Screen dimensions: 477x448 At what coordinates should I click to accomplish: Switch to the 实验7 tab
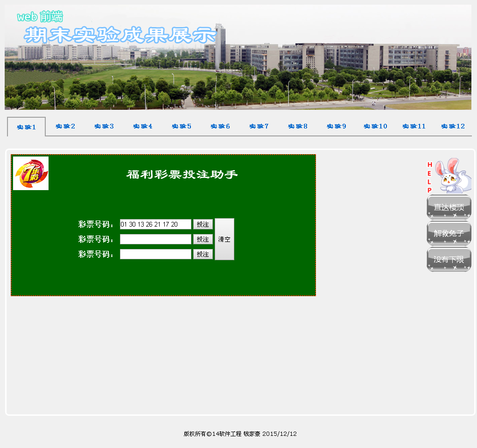coord(259,126)
